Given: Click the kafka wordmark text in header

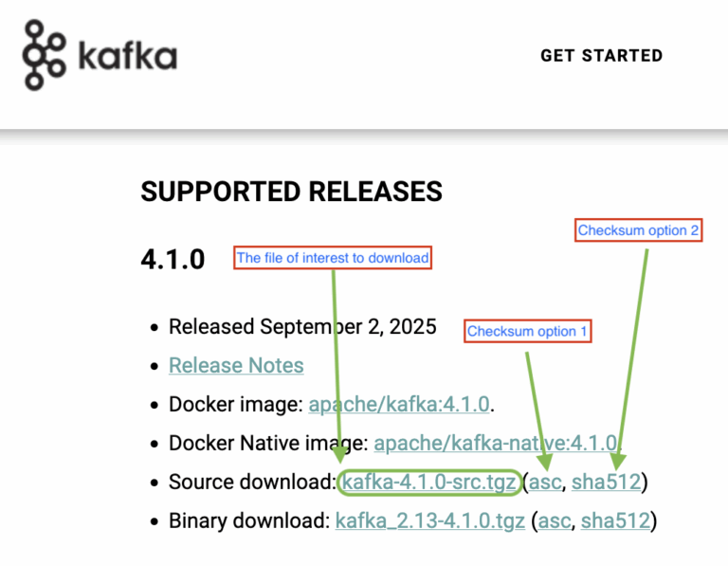Looking at the screenshot, I should click(x=126, y=56).
